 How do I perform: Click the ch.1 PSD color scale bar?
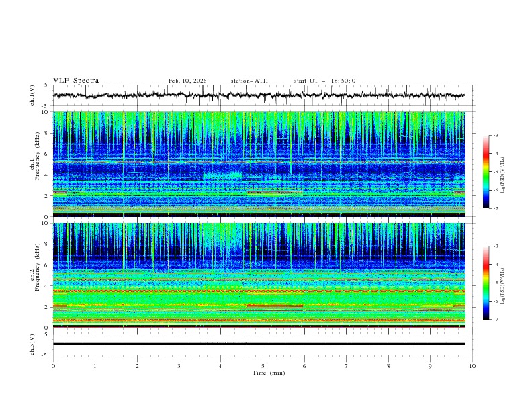coord(486,172)
